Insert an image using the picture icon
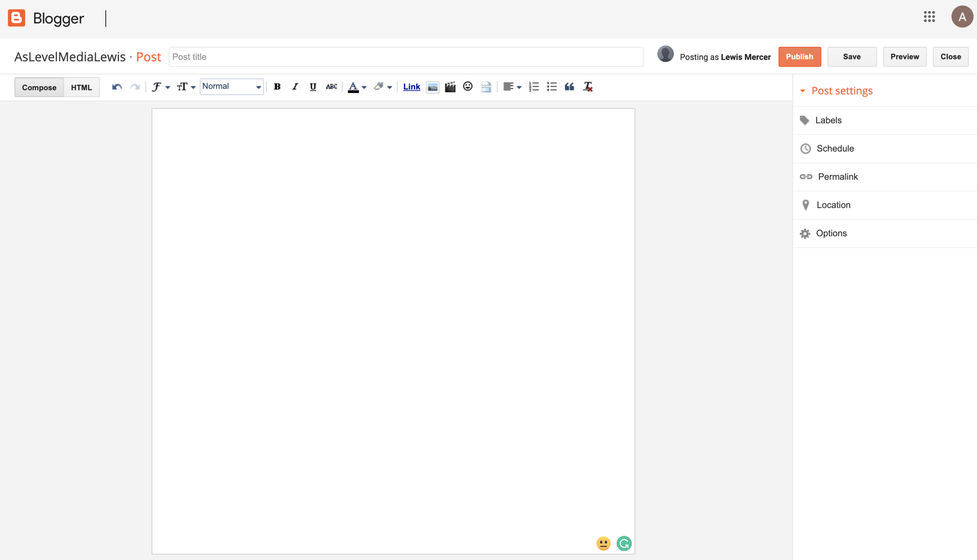Screen dimensions: 977x560 coord(432,87)
